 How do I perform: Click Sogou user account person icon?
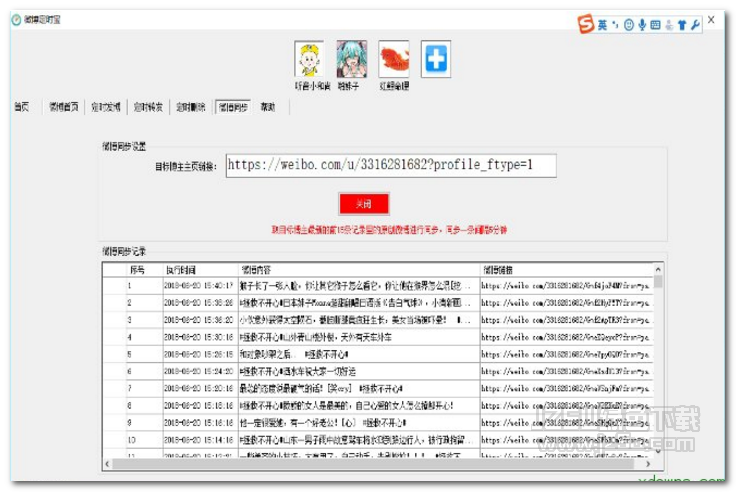coord(669,25)
